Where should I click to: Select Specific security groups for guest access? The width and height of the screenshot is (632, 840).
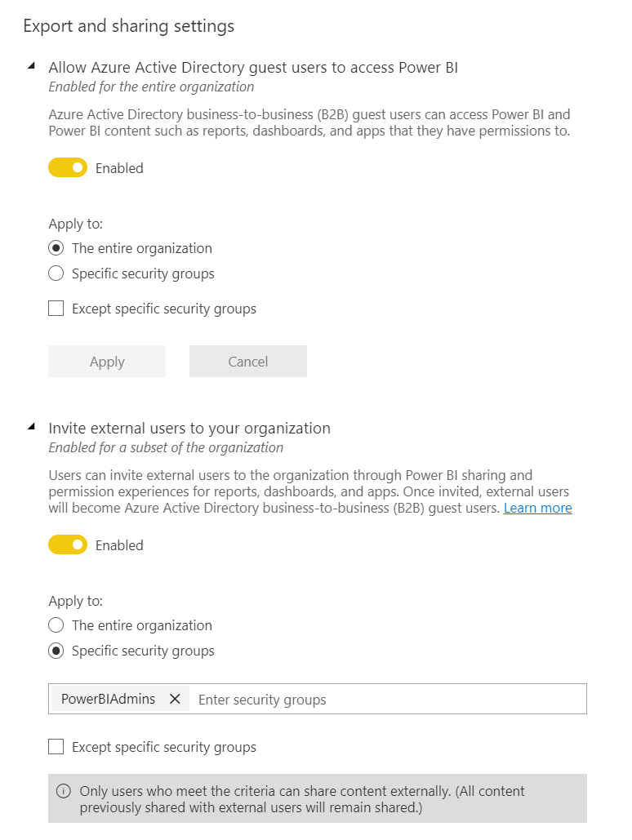56,273
